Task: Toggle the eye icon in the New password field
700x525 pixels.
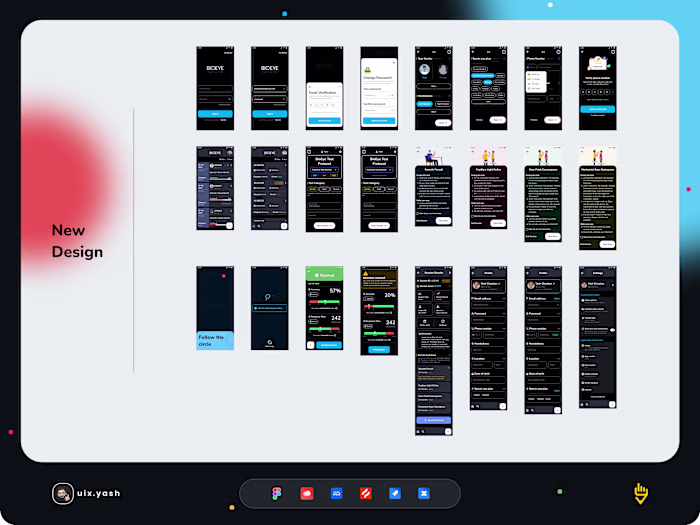Action: pos(392,95)
